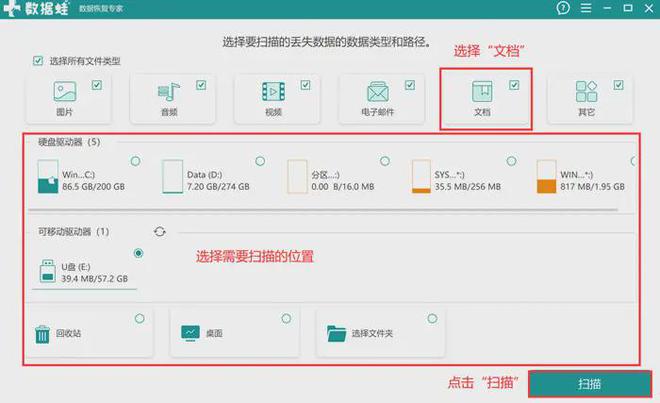This screenshot has width=660, height=403.
Task: Click the 文档 document type icon
Action: click(482, 91)
